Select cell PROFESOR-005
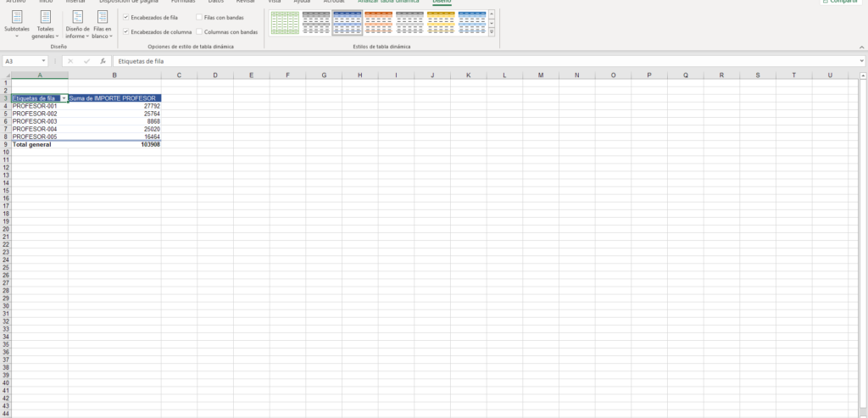 click(40, 137)
